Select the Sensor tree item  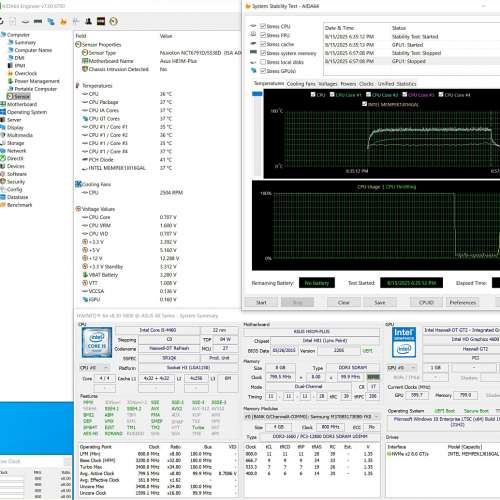(x=22, y=96)
